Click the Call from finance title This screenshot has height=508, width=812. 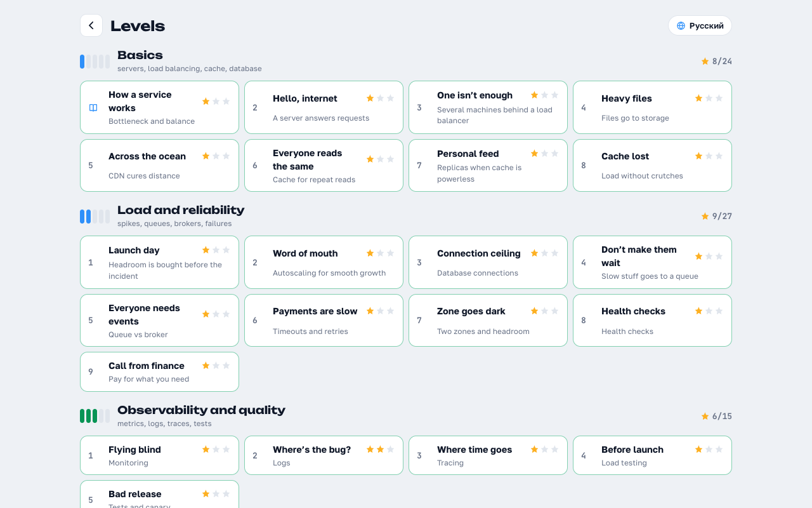[147, 366]
